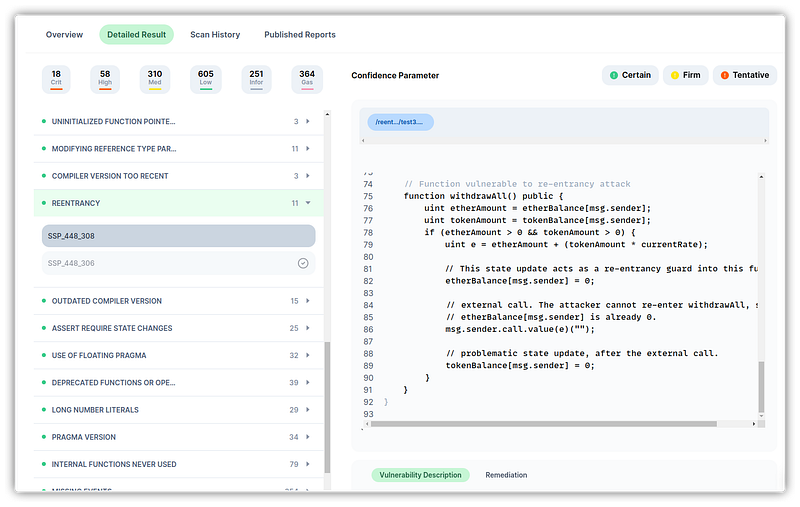Filter by Low severity badge

(205, 79)
